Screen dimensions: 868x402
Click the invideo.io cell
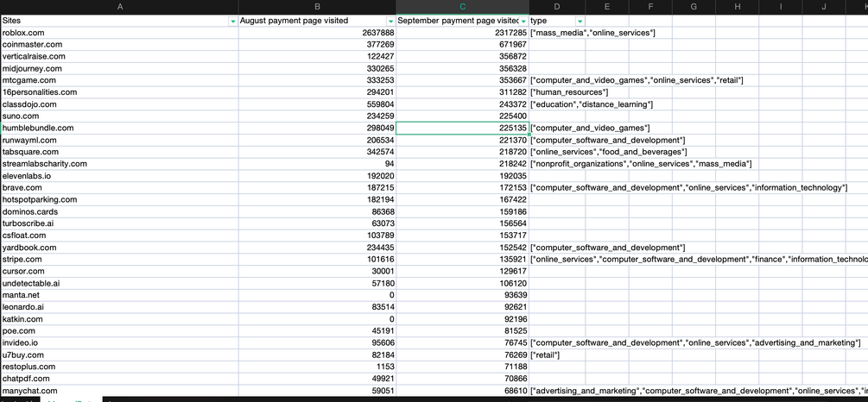[x=119, y=343]
